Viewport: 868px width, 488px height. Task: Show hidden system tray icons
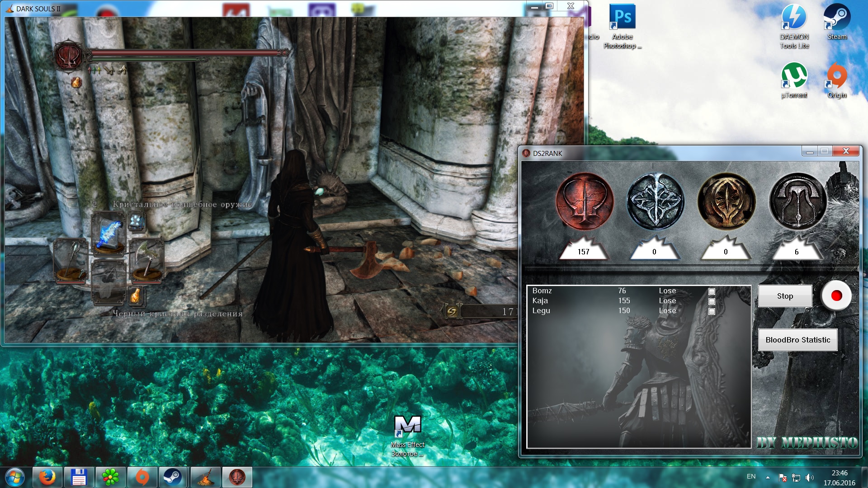pos(768,477)
